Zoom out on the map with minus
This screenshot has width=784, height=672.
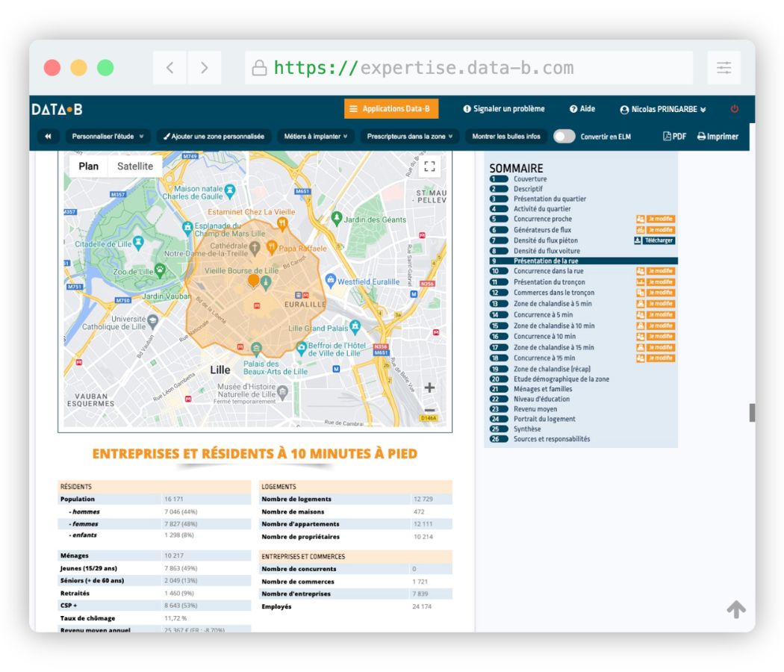click(x=429, y=410)
